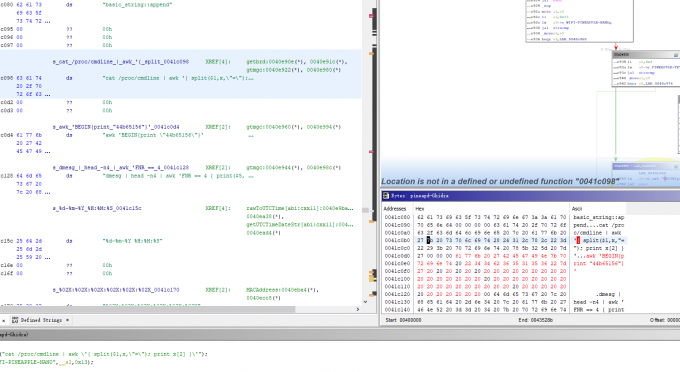
Task: Select the "%d-%m-%Y %H:%M:%S" string value
Action: click(132, 241)
